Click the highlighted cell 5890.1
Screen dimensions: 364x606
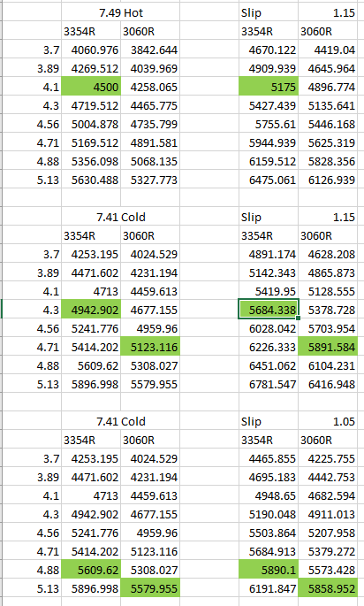click(x=269, y=570)
